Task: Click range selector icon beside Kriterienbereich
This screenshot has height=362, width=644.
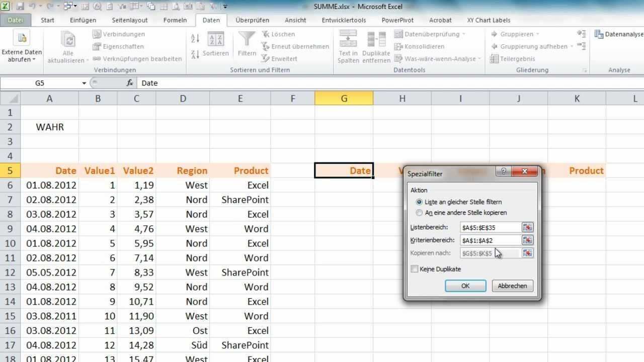Action: [527, 240]
